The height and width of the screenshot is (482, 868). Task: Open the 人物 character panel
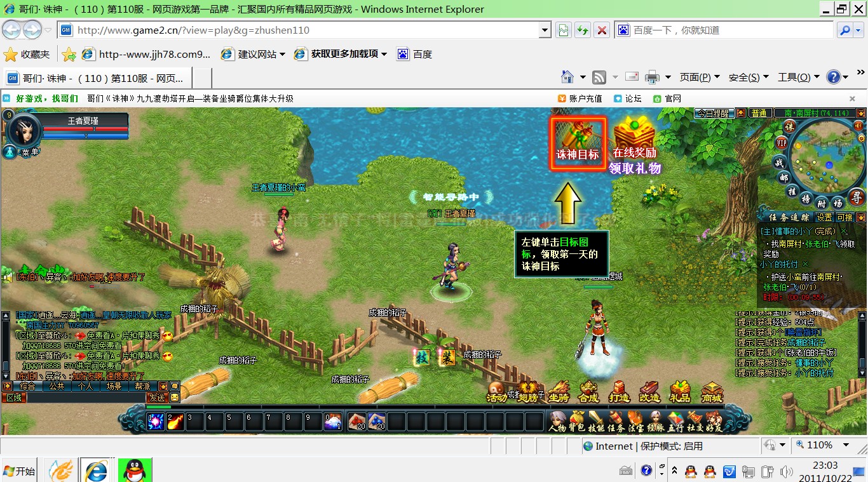(557, 422)
